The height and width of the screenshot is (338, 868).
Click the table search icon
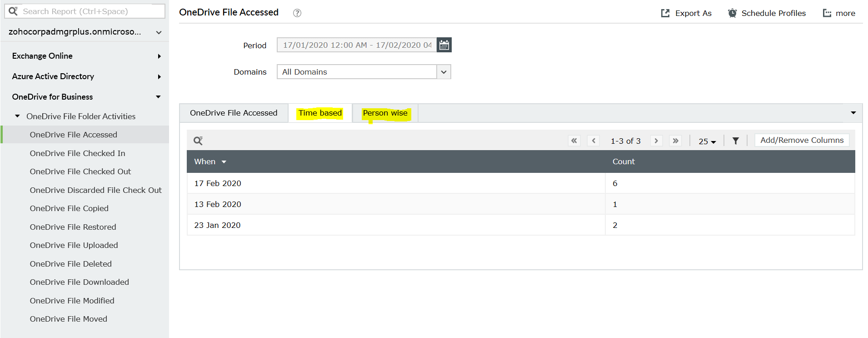[x=198, y=141]
